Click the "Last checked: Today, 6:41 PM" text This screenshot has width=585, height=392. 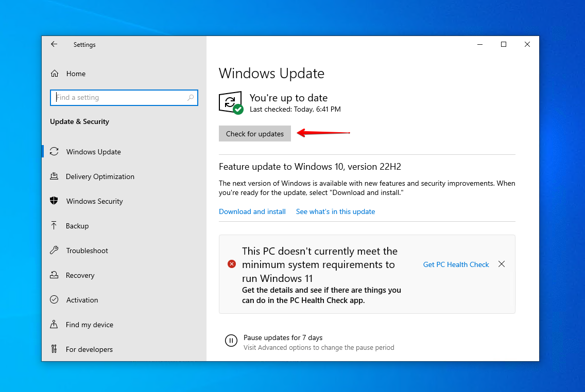pyautogui.click(x=295, y=109)
